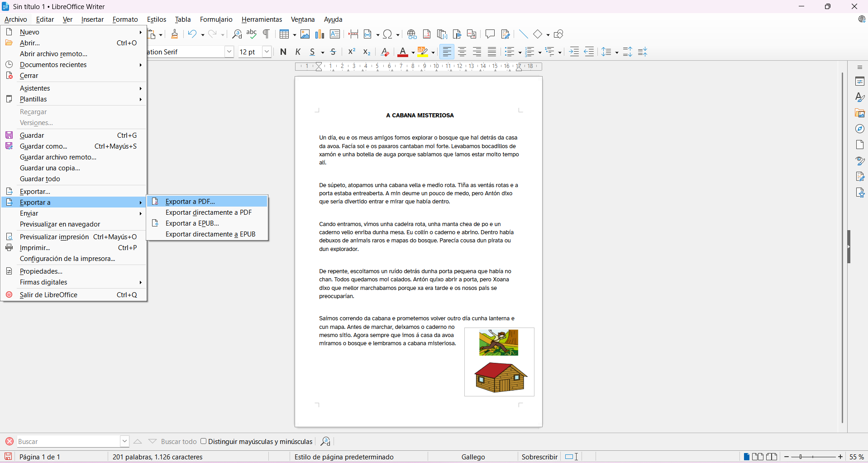The width and height of the screenshot is (868, 463).
Task: Click the Insert Comment icon
Action: pyautogui.click(x=490, y=34)
